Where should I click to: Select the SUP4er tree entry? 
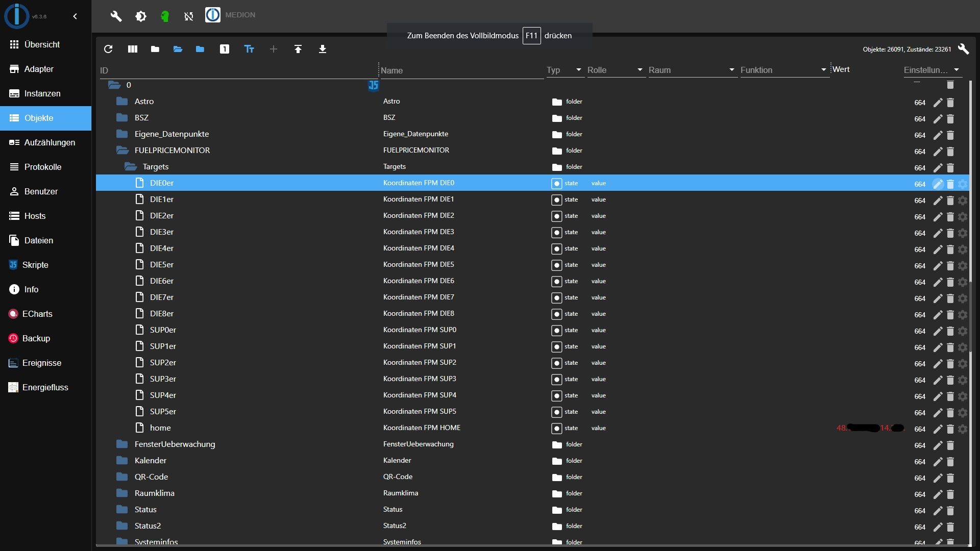pyautogui.click(x=163, y=395)
